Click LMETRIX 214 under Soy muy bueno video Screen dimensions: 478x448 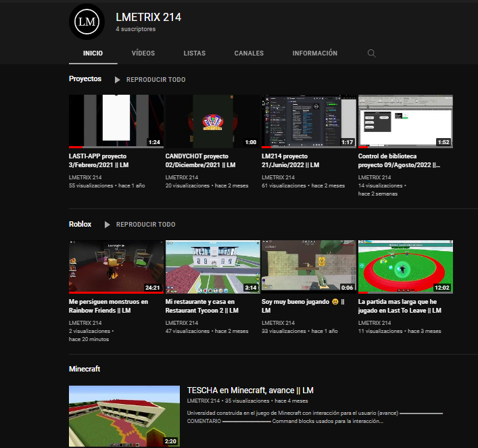[279, 323]
